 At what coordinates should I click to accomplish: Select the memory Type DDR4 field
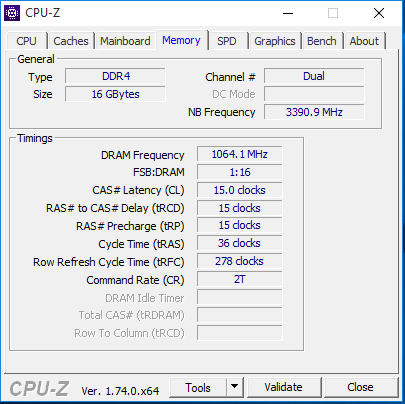click(115, 76)
